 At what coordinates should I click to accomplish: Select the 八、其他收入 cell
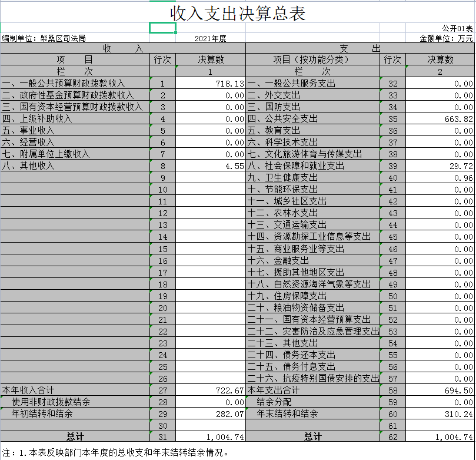click(28, 166)
